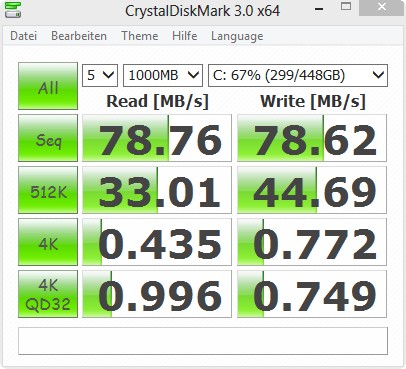Image resolution: width=406 pixels, height=369 pixels.
Task: Close the CrystalDiskMark window
Action: (382, 7)
